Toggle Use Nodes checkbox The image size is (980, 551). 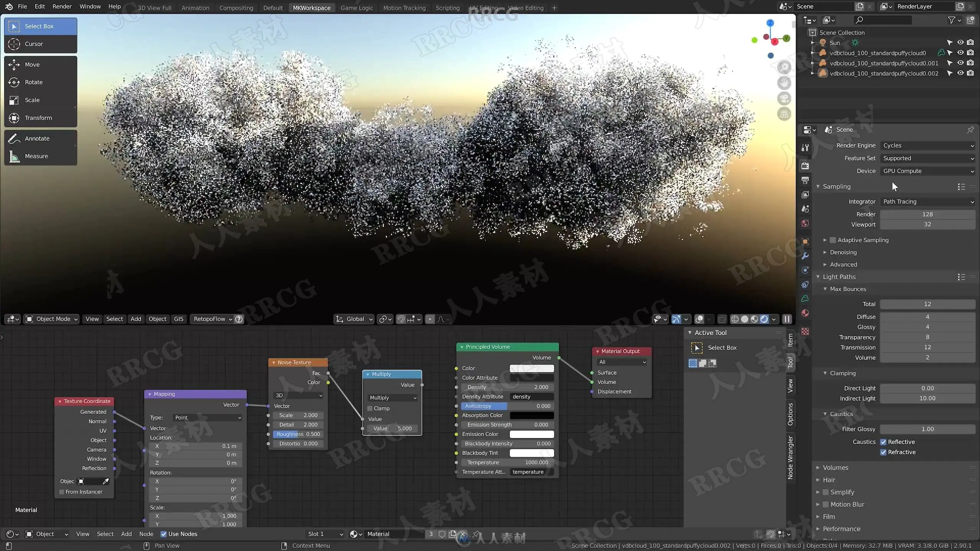[163, 534]
